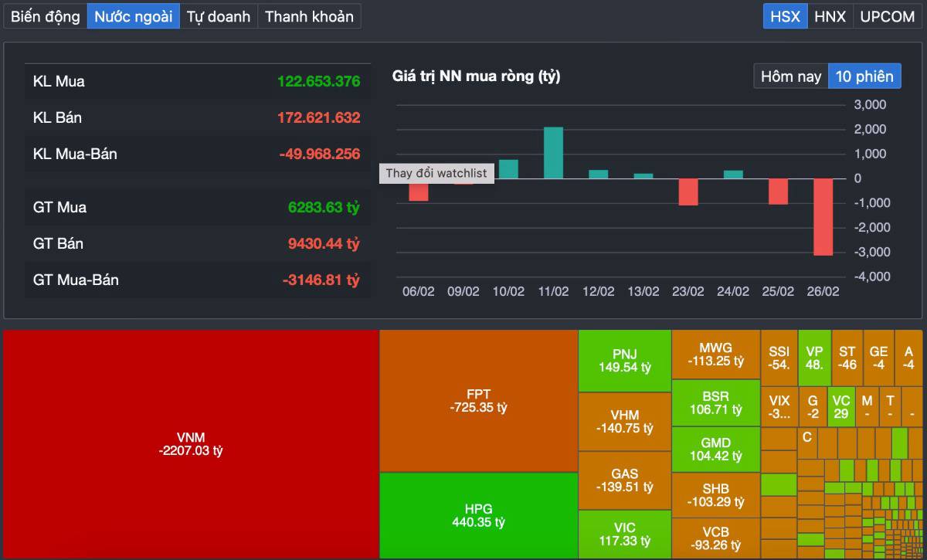Click the 10/02 green bar
The height and width of the screenshot is (560, 927).
[x=508, y=169]
